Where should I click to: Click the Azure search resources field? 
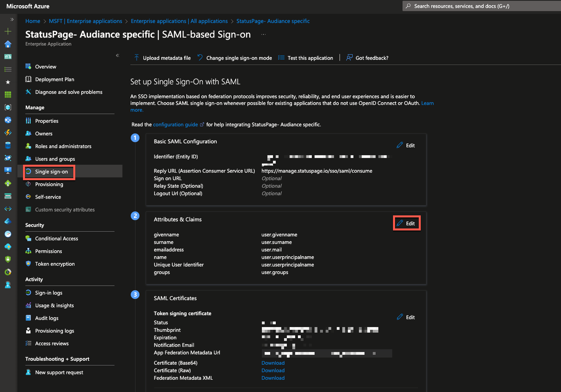click(x=467, y=6)
